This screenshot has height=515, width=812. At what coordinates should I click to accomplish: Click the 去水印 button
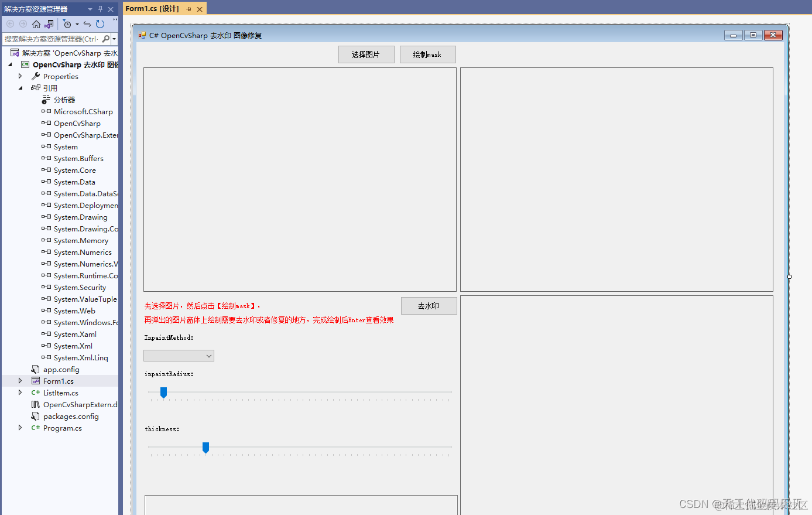point(429,306)
